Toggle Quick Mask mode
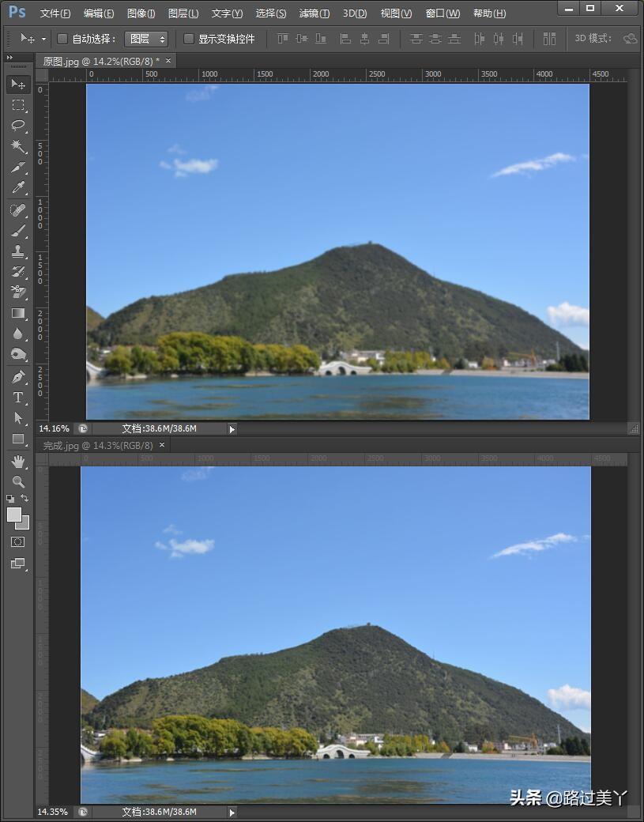The width and height of the screenshot is (644, 822). point(18,542)
